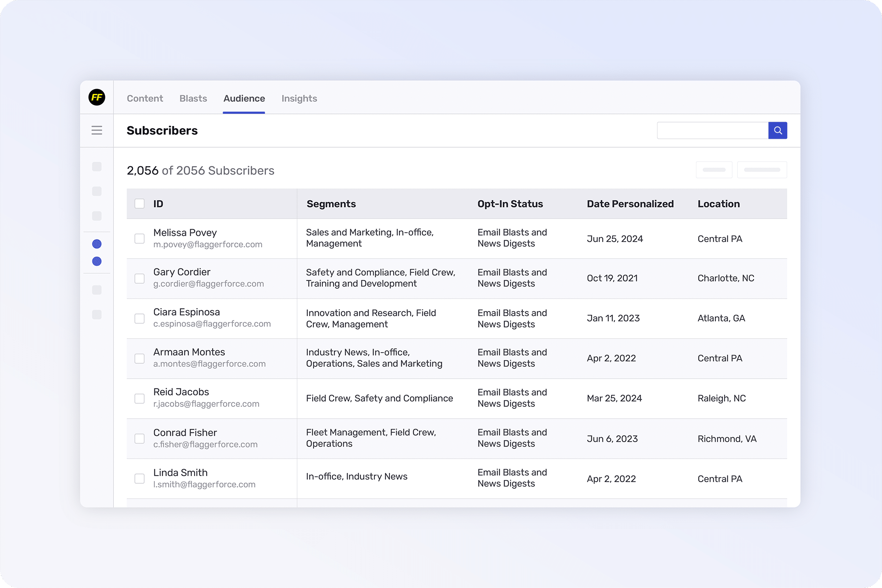Open the Audience tab
This screenshot has height=588, width=882.
(244, 98)
